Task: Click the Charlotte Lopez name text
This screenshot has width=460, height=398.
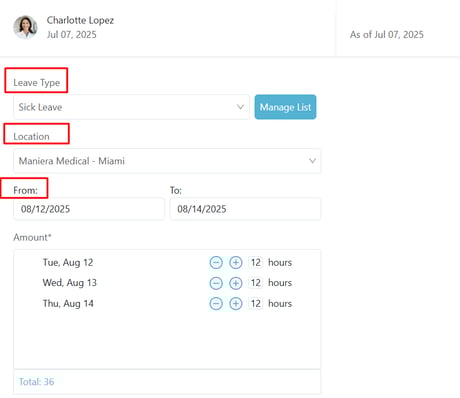Action: tap(80, 20)
